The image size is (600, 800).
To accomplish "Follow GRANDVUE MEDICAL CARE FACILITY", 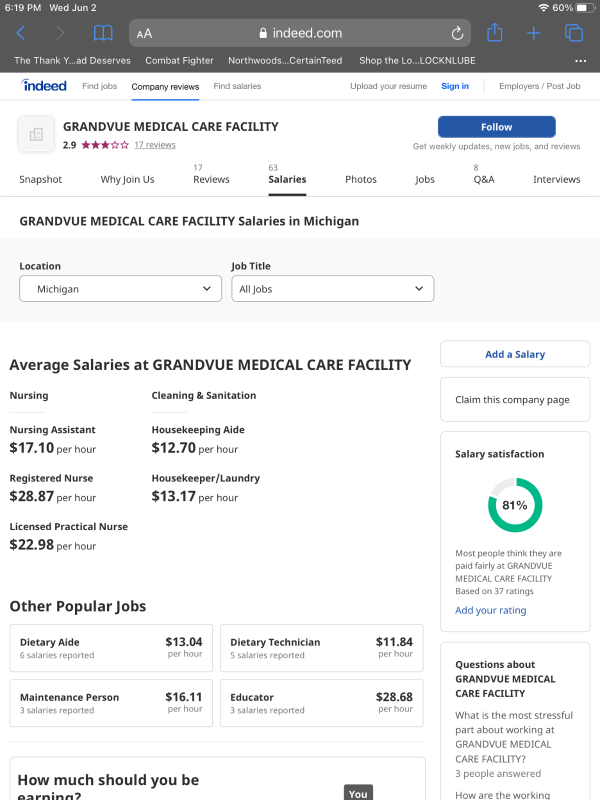I will coord(496,127).
